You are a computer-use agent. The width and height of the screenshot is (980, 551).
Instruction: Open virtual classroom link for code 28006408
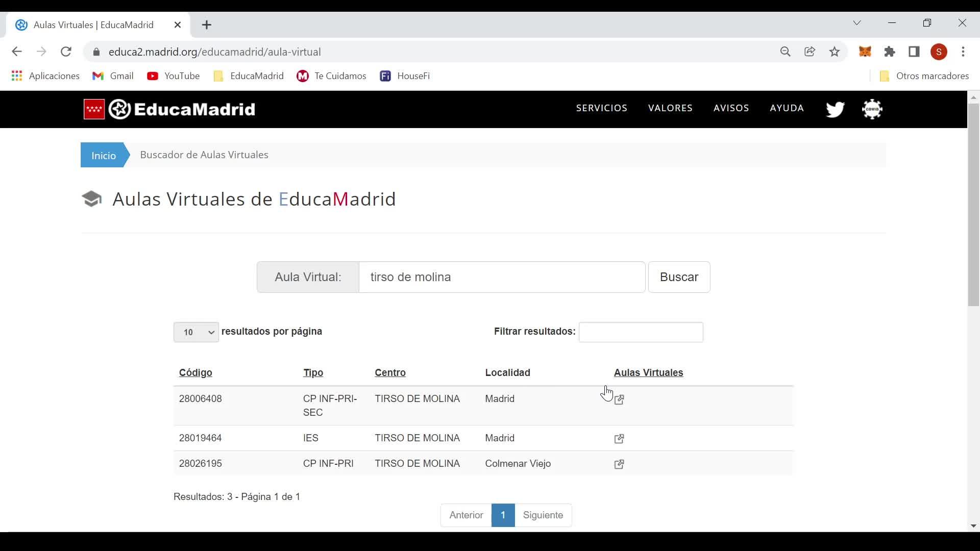pyautogui.click(x=619, y=399)
